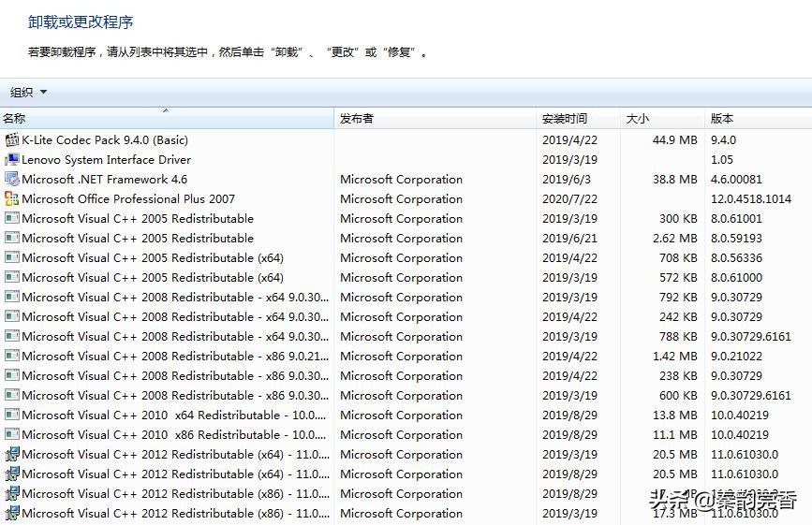Sort the list by the 发布者 column header

pos(435,119)
